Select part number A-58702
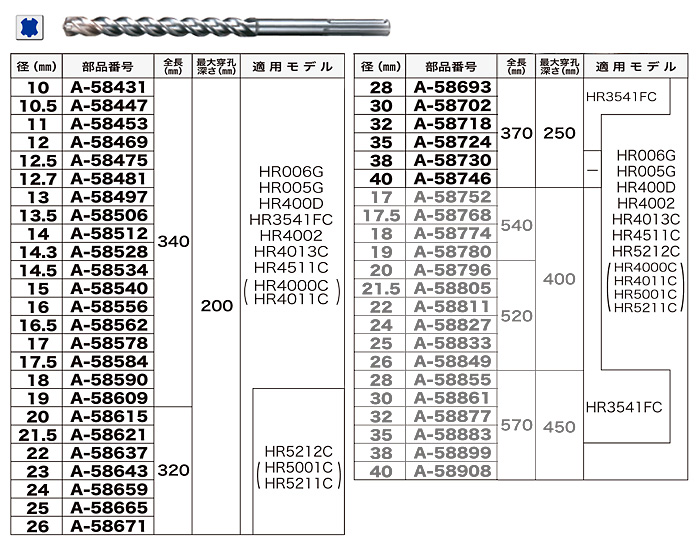700x550 pixels. point(452,105)
